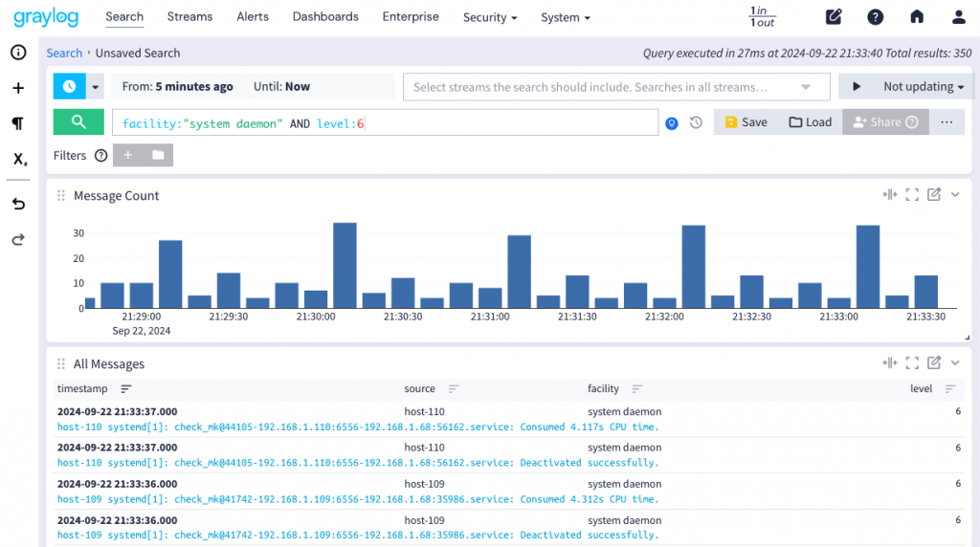This screenshot has width=980, height=547.
Task: Open the Alerts page
Action: click(x=253, y=17)
